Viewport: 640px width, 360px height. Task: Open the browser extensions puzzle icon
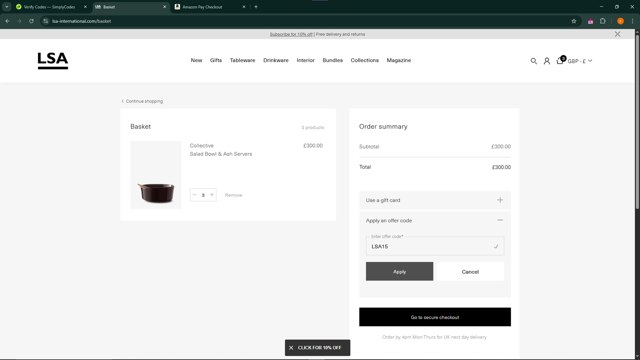[x=603, y=21]
